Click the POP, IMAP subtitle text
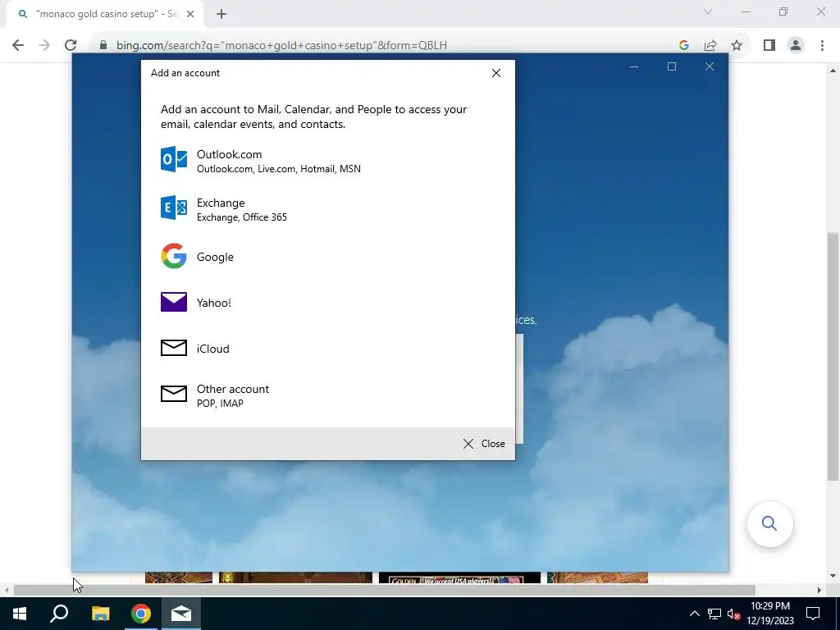Image resolution: width=840 pixels, height=630 pixels. 220,404
